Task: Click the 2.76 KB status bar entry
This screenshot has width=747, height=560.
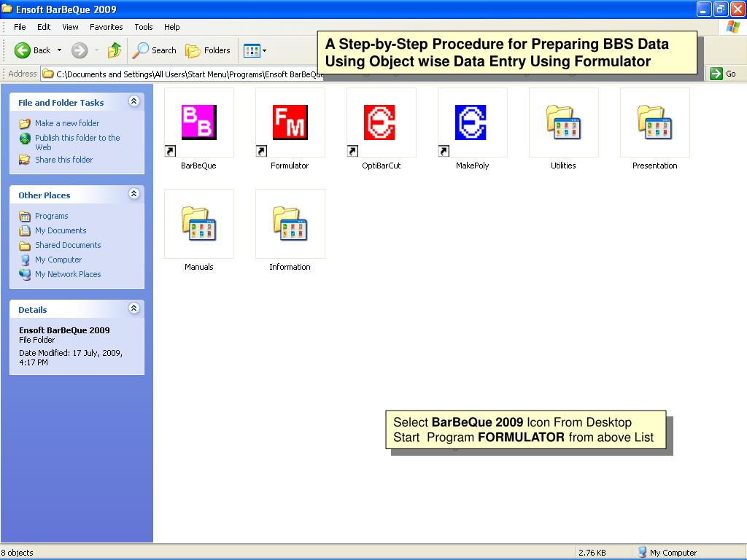Action: click(x=592, y=553)
